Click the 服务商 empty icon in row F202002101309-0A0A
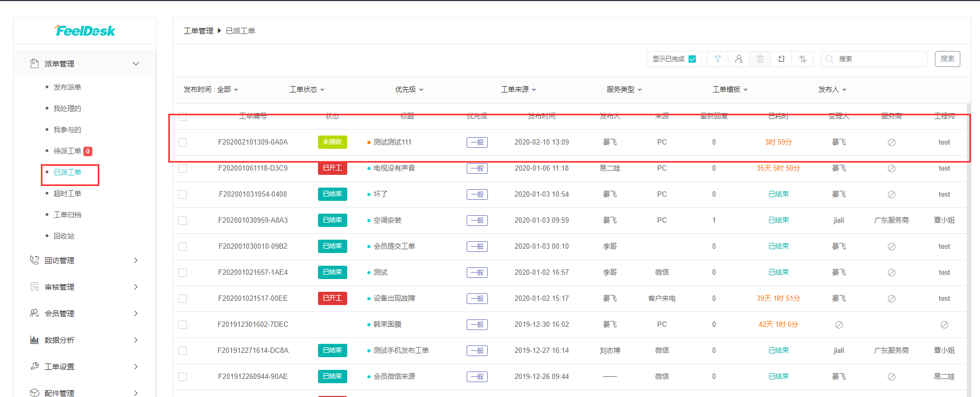This screenshot has height=397, width=980. tap(891, 142)
